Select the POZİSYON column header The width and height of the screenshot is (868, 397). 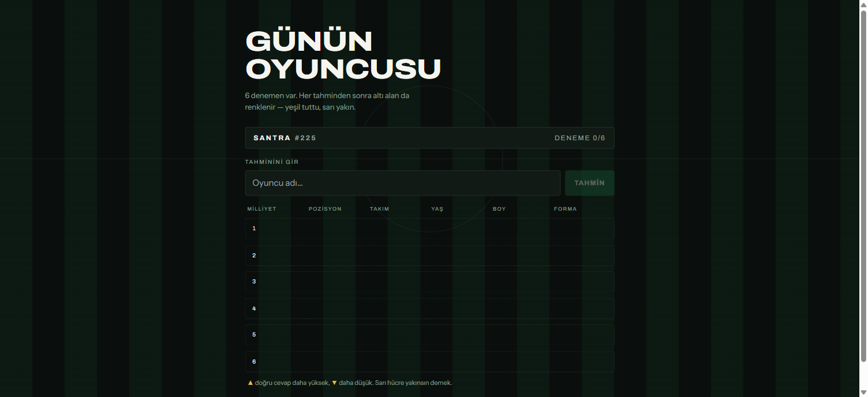(x=325, y=209)
